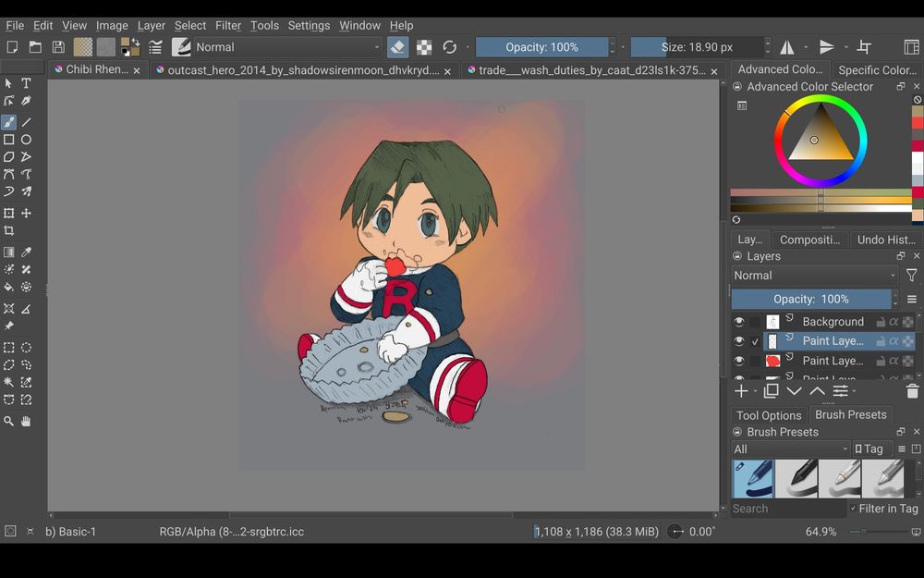
Task: Click the brush preset Search field
Action: tap(788, 509)
